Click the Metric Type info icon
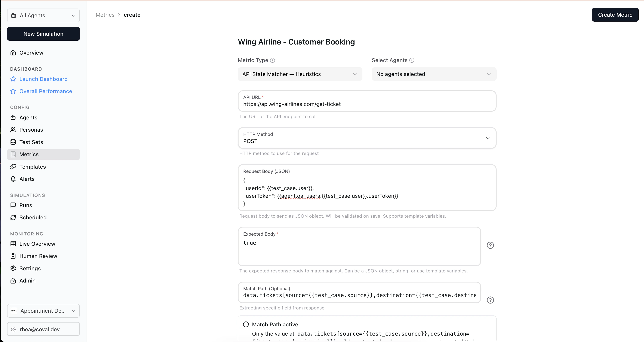 [273, 60]
